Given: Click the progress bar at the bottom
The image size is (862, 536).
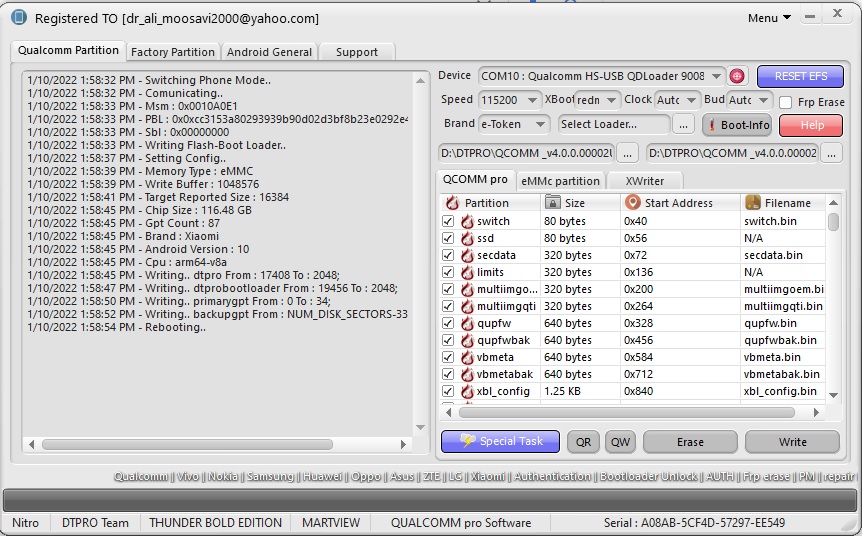Looking at the screenshot, I should pyautogui.click(x=430, y=500).
